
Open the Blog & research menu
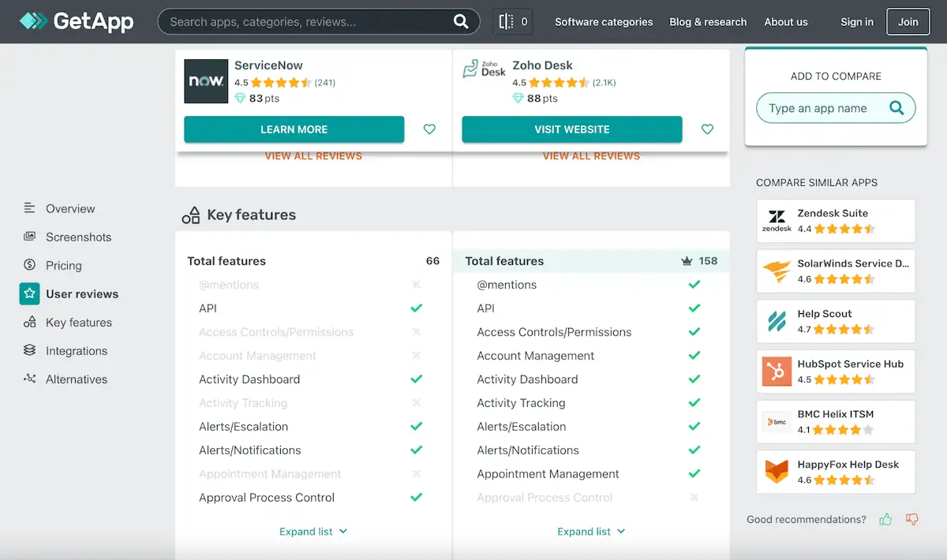click(x=708, y=21)
